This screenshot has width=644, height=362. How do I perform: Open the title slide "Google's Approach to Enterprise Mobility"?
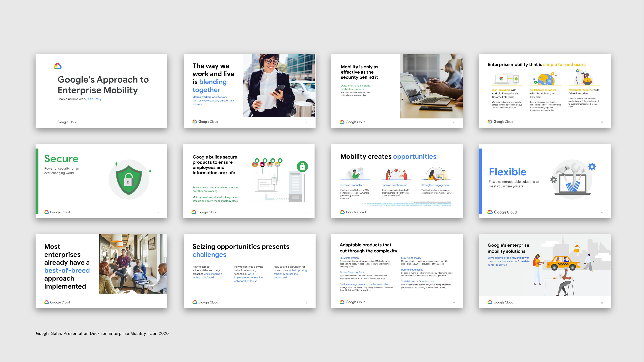point(101,91)
